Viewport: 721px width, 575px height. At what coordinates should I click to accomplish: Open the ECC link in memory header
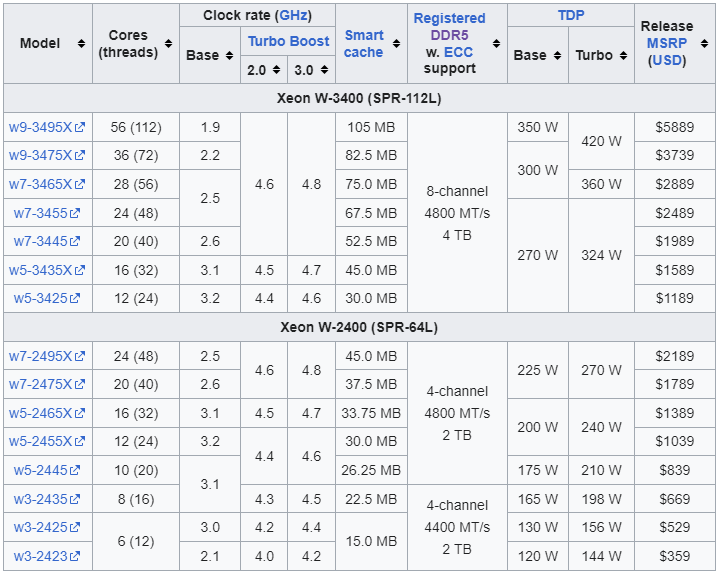[458, 52]
